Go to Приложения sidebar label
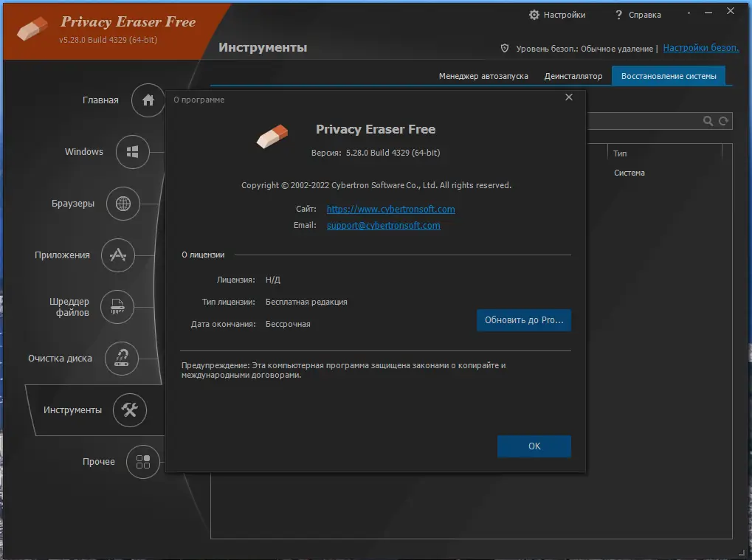 click(62, 255)
